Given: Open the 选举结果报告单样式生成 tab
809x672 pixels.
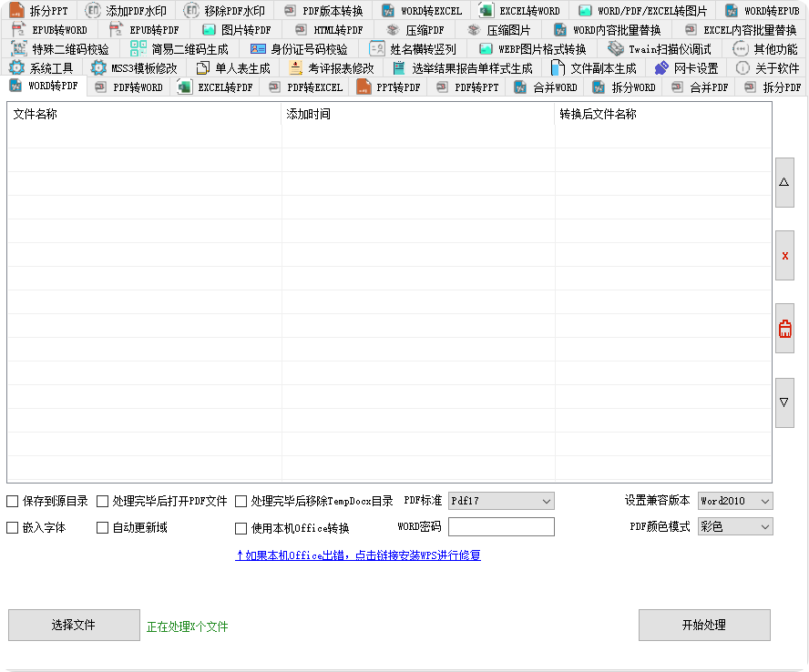Looking at the screenshot, I should click(462, 68).
